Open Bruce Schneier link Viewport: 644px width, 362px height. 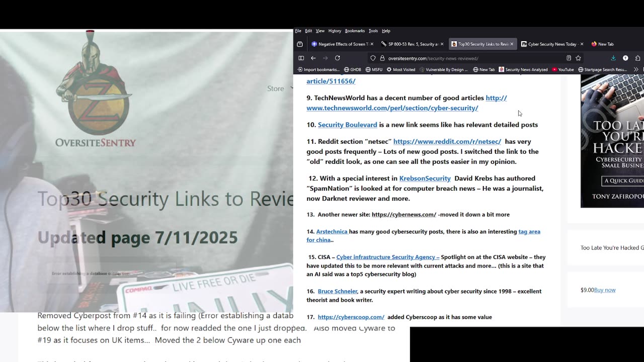click(x=338, y=292)
